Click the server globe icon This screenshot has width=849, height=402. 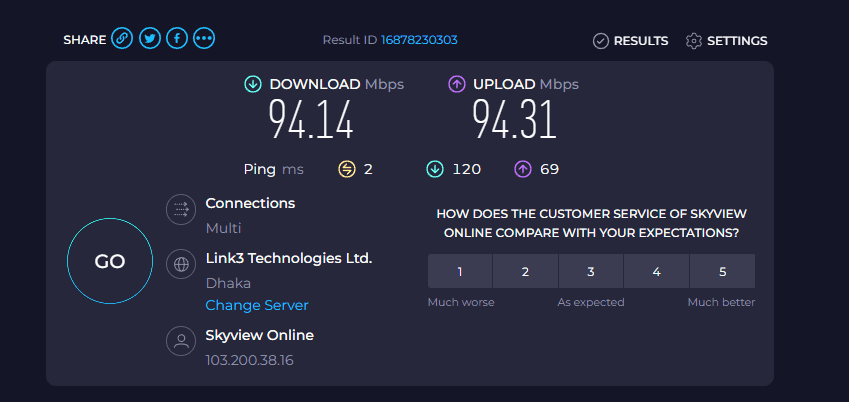click(x=181, y=265)
